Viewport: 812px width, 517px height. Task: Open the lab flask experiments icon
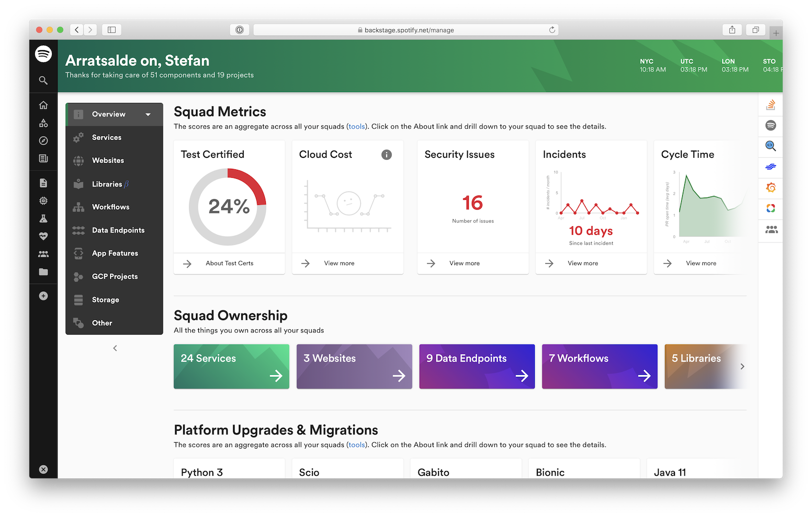[x=43, y=219]
